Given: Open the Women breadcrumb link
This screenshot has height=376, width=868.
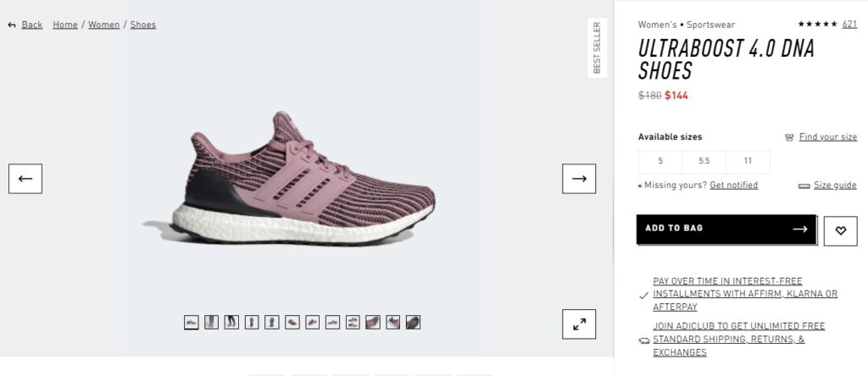Looking at the screenshot, I should [103, 25].
